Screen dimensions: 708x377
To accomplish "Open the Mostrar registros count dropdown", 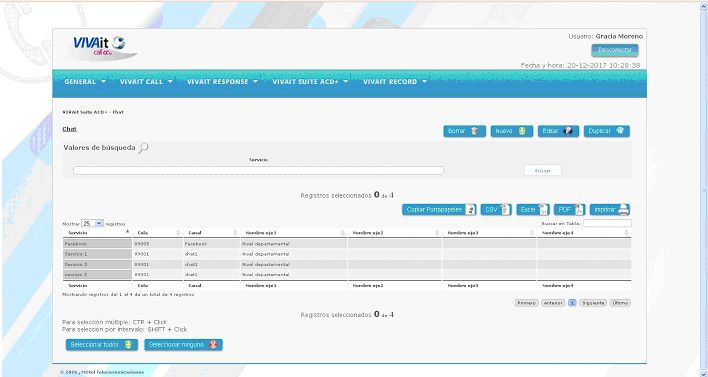I will (92, 223).
